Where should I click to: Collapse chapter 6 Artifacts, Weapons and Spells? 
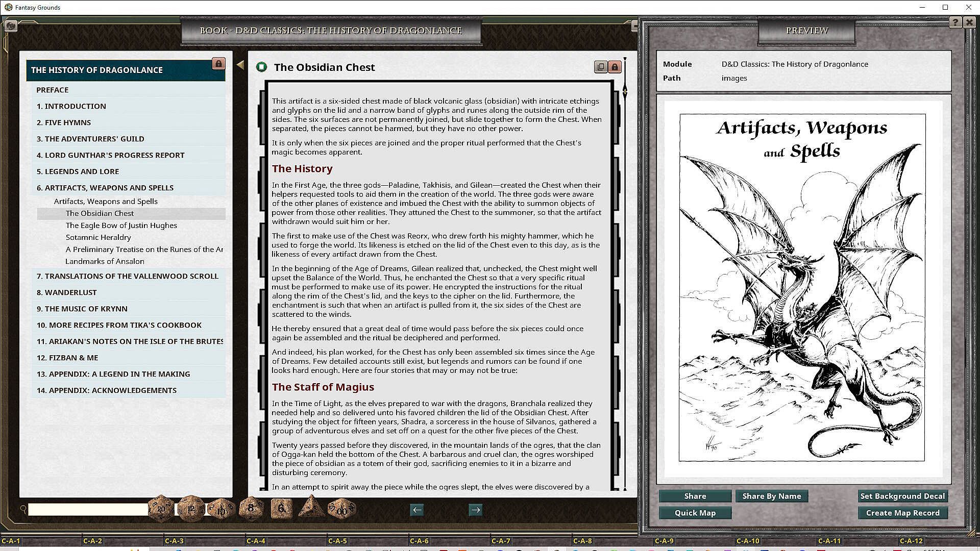[x=128, y=188]
